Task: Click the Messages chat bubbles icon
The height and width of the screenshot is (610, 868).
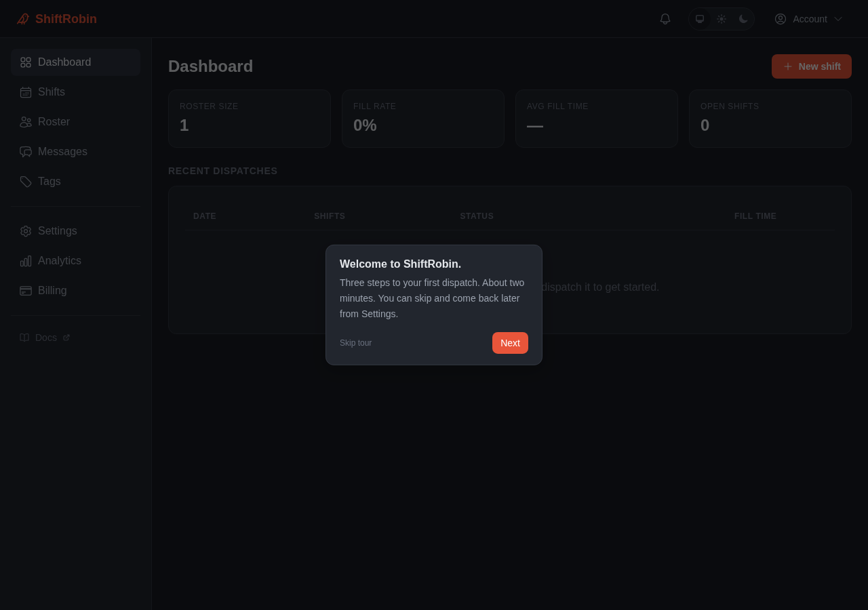Action: pos(26,152)
